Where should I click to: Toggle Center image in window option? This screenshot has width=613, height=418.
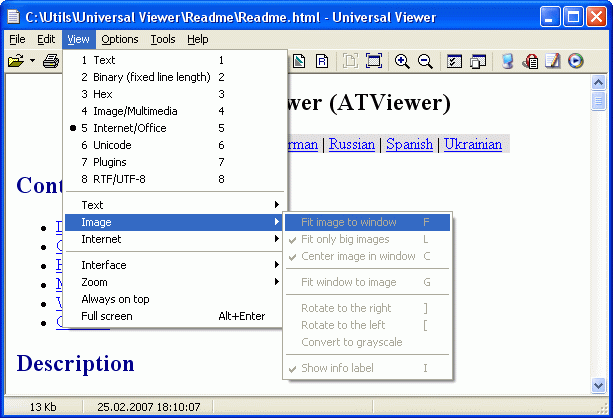pos(367,257)
